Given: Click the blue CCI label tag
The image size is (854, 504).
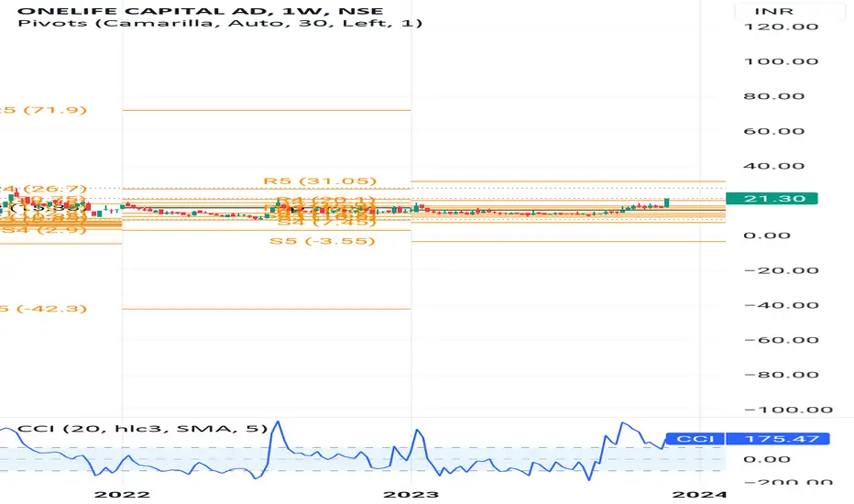Looking at the screenshot, I should (695, 439).
